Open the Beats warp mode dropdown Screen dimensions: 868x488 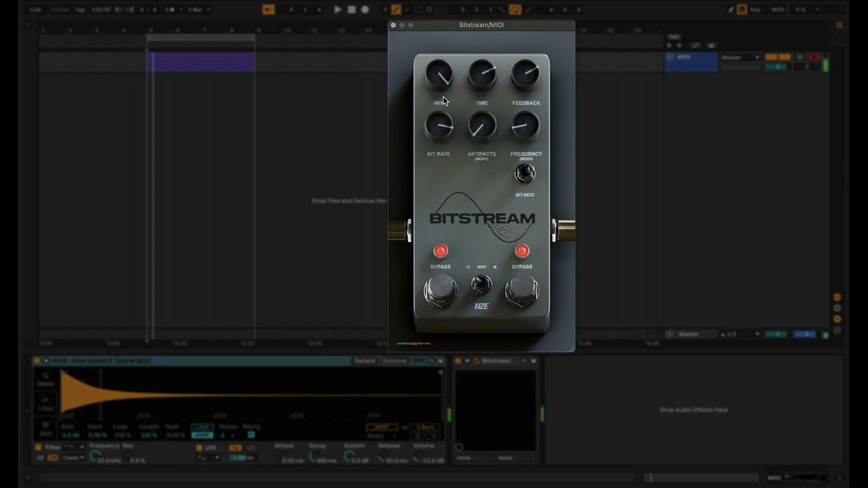click(380, 436)
